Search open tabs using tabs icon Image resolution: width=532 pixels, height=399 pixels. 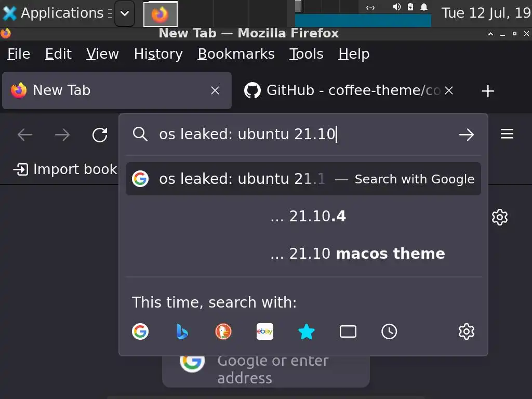click(348, 331)
